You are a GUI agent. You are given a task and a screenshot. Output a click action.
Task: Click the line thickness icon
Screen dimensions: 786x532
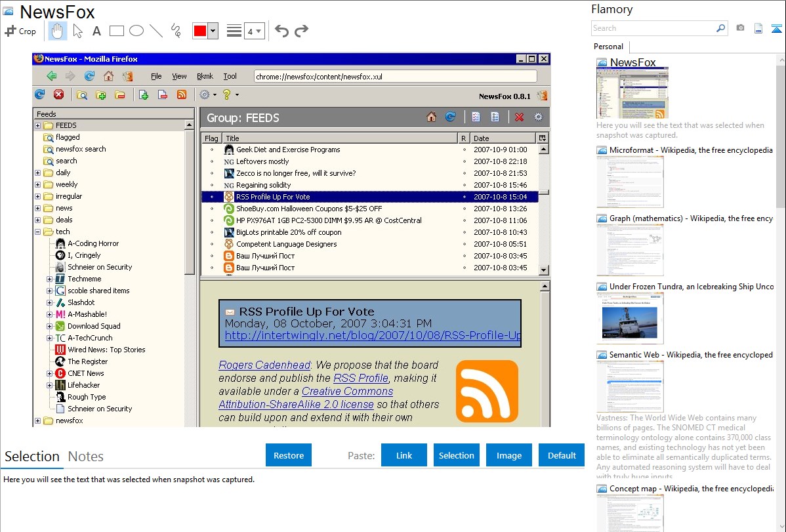coord(234,31)
